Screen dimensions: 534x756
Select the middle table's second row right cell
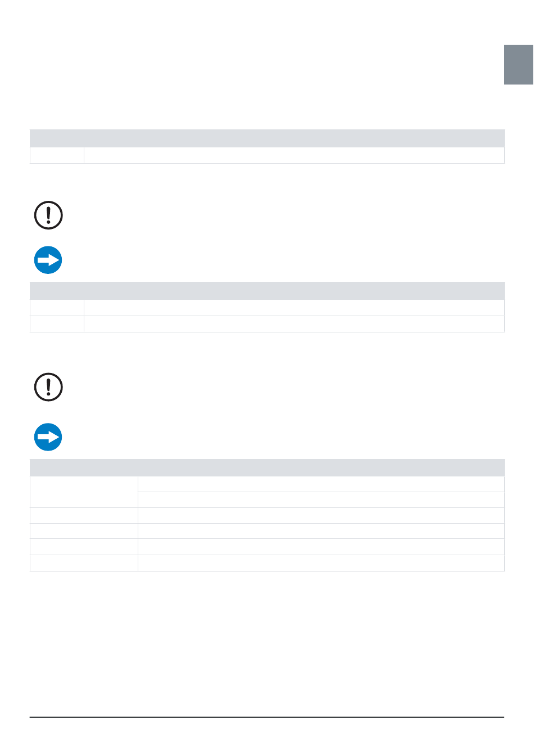tap(294, 324)
